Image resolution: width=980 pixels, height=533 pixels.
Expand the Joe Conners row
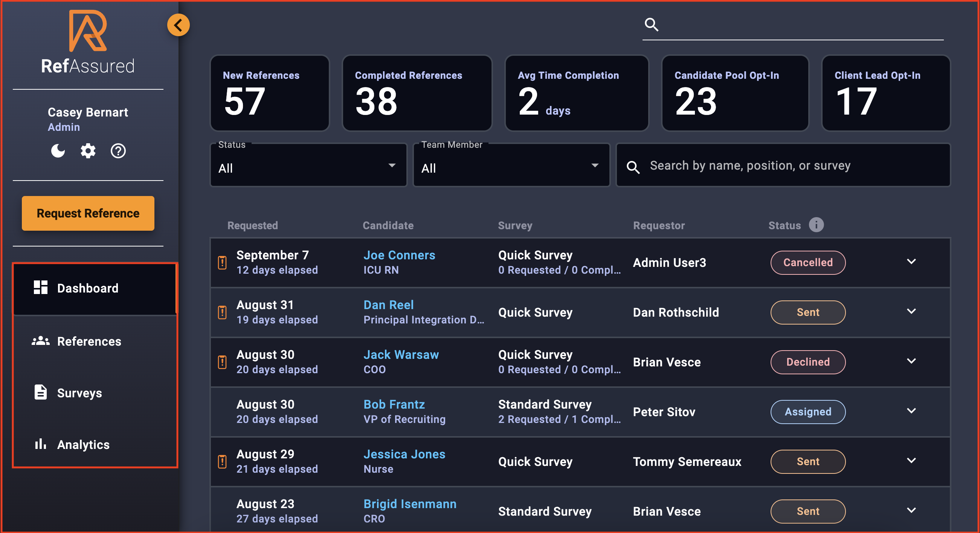(911, 262)
